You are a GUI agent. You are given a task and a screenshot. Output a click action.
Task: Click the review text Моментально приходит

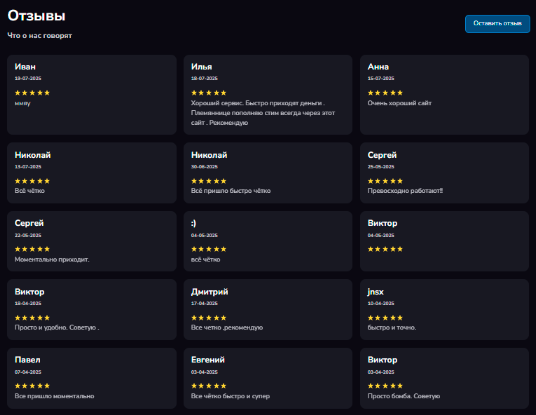[x=52, y=259]
